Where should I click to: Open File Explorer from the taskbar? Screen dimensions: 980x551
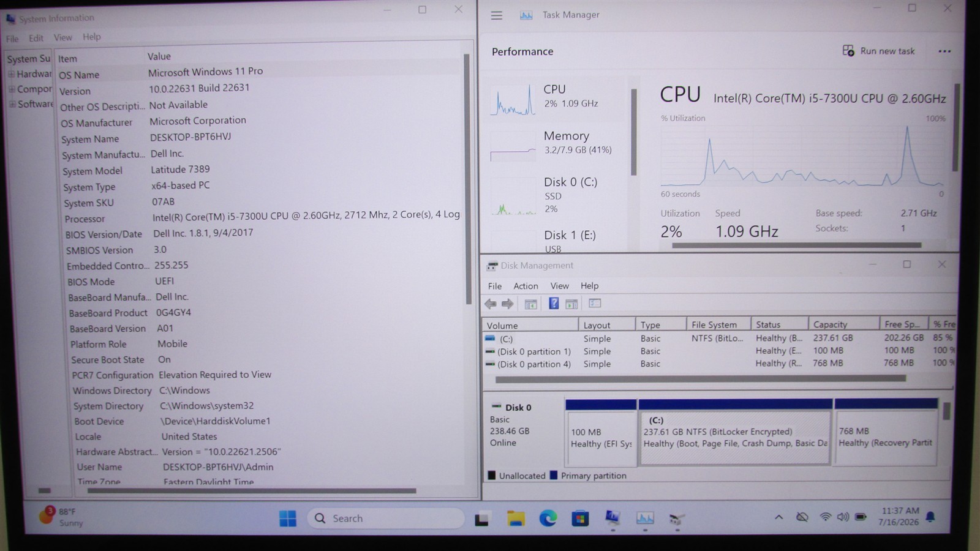point(516,519)
